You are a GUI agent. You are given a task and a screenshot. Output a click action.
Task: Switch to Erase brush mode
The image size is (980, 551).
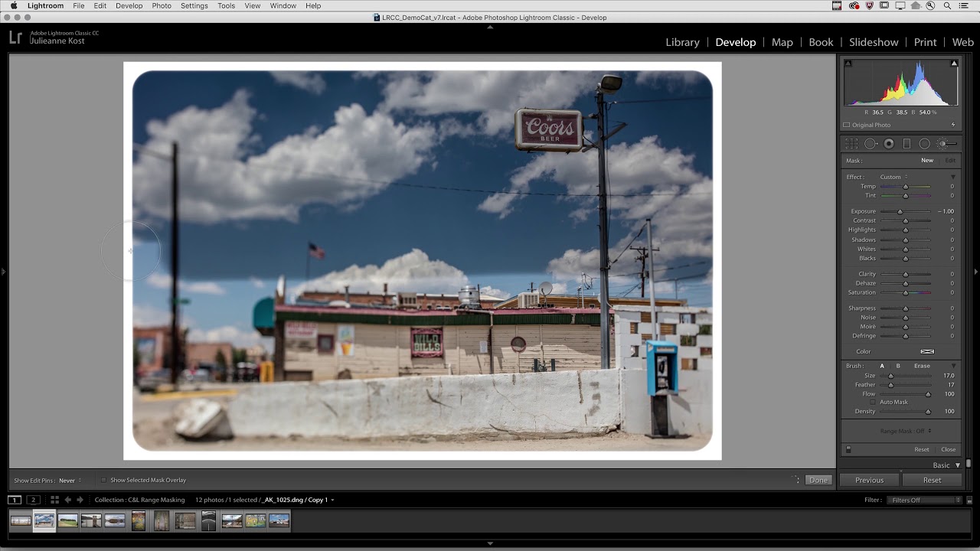(922, 366)
